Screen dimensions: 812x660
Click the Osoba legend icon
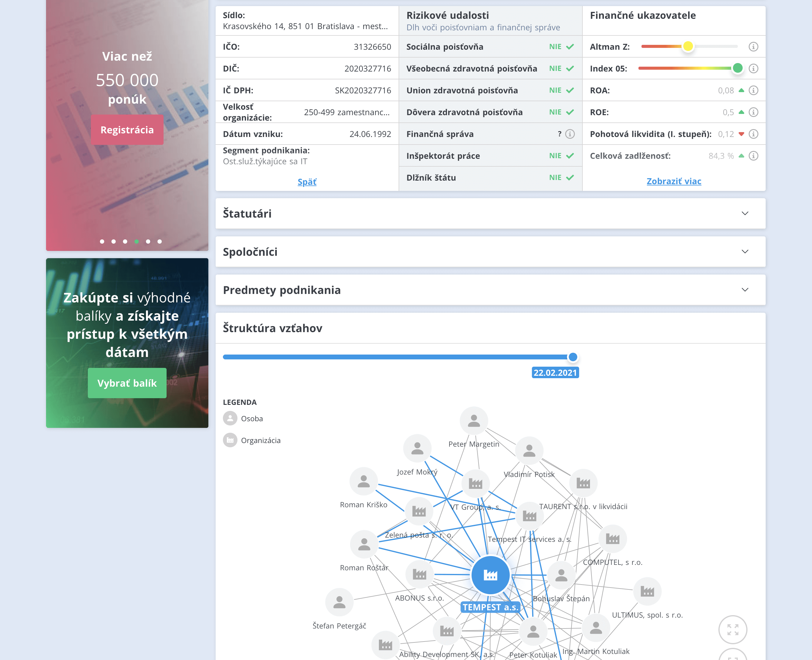[230, 418]
